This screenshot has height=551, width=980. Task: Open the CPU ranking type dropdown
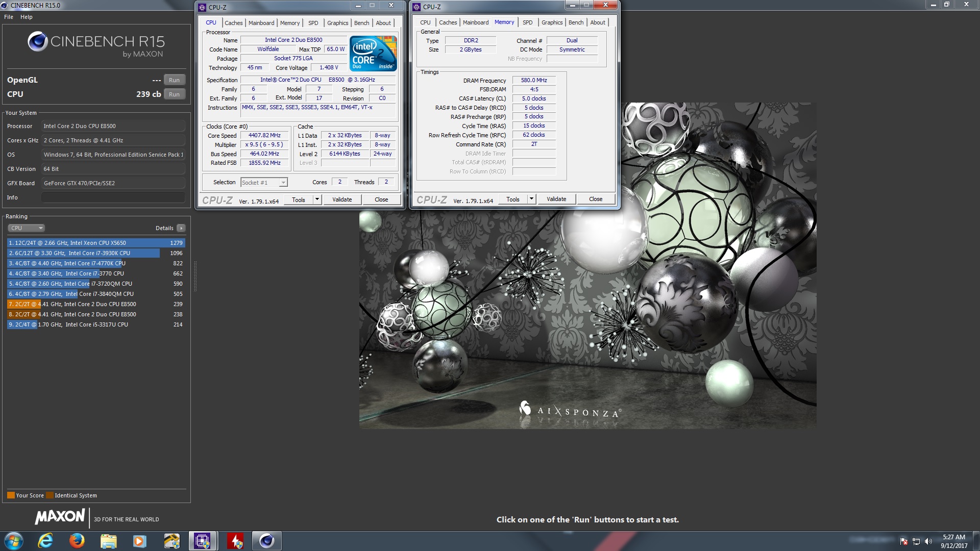coord(27,228)
